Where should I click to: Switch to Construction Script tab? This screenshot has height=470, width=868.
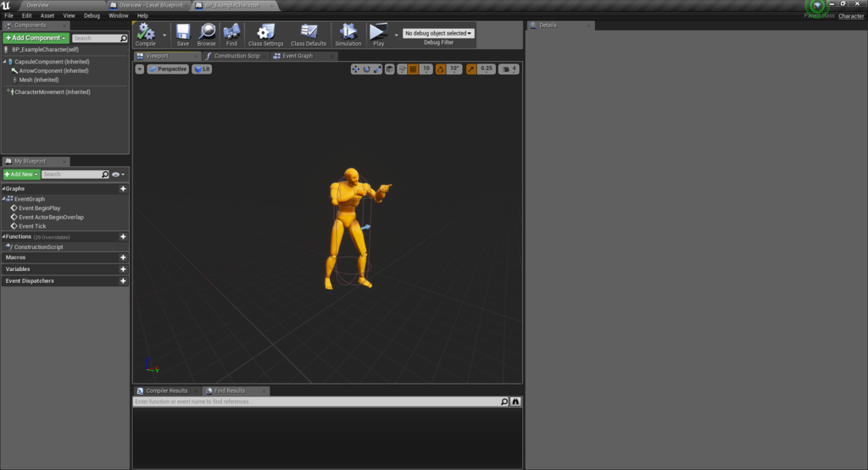(236, 56)
